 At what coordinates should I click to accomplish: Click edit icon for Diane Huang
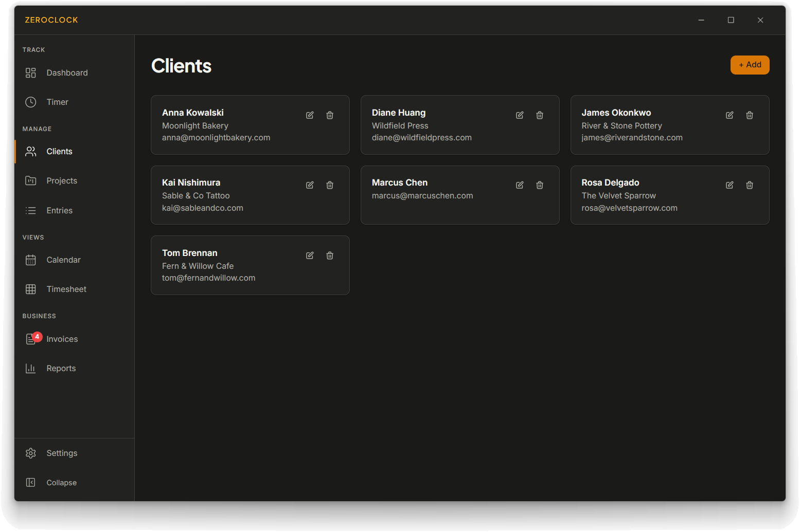520,115
